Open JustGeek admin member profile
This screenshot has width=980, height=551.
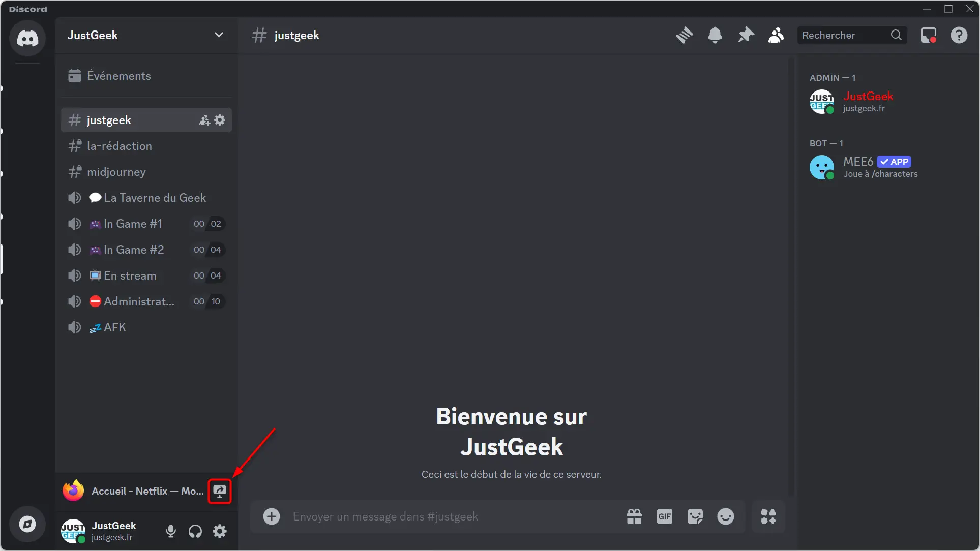887,102
